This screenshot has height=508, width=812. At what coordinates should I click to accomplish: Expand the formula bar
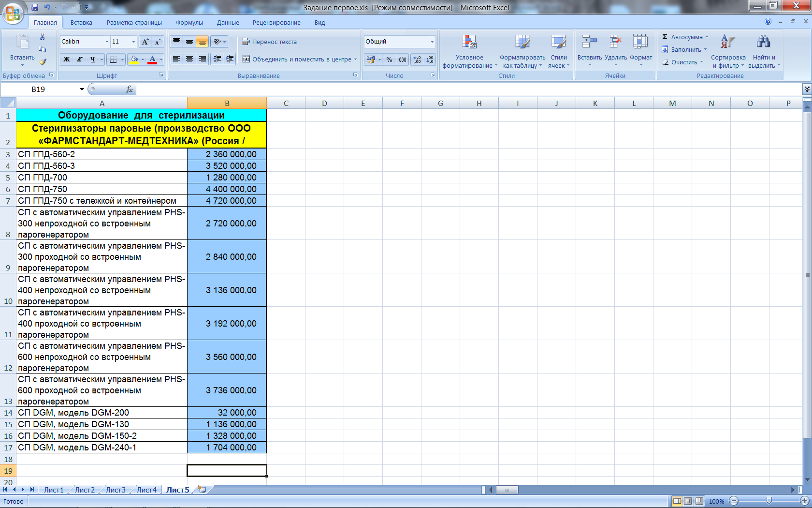tap(807, 89)
